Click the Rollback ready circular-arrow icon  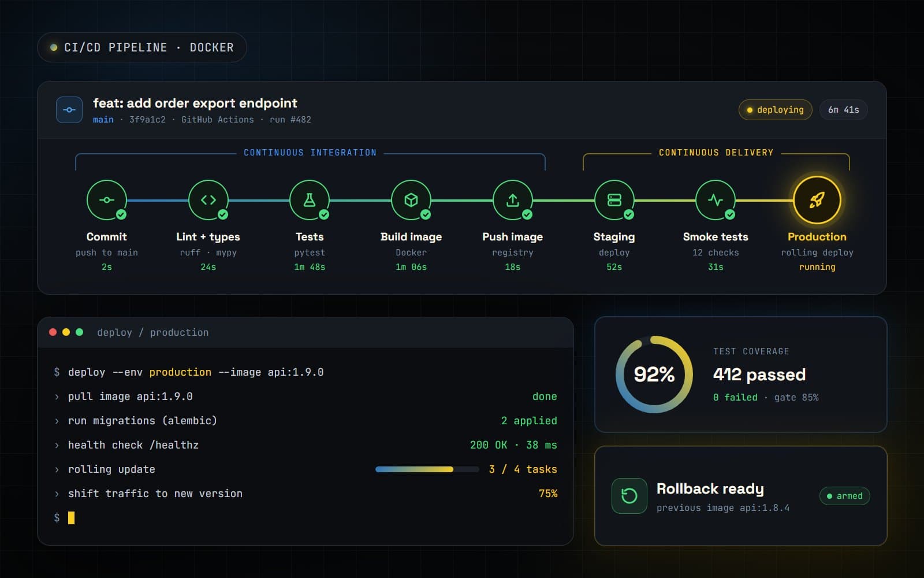[629, 496]
